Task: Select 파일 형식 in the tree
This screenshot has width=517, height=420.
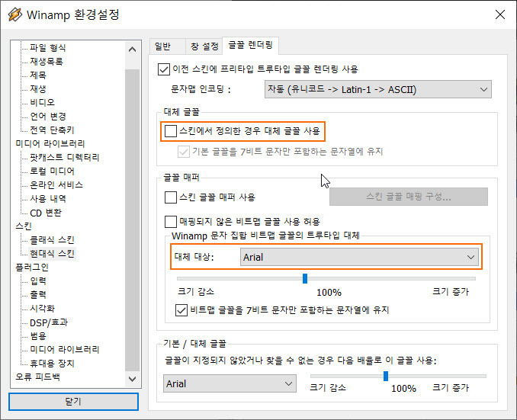Action: 48,48
